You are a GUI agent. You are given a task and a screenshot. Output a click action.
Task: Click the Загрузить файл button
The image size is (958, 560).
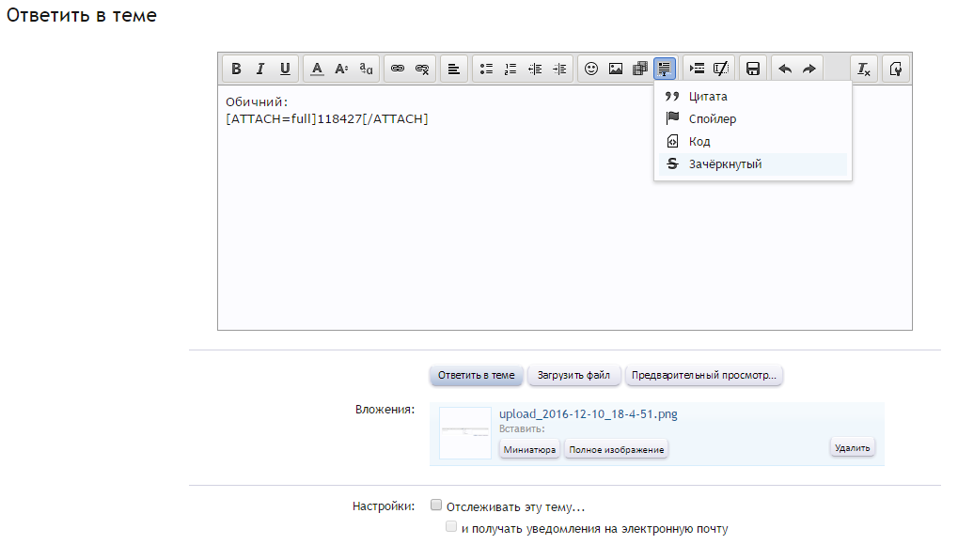(x=573, y=376)
